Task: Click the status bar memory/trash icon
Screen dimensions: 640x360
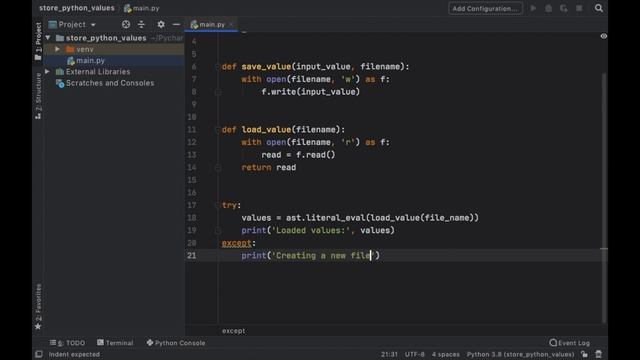Action: pyautogui.click(x=598, y=354)
